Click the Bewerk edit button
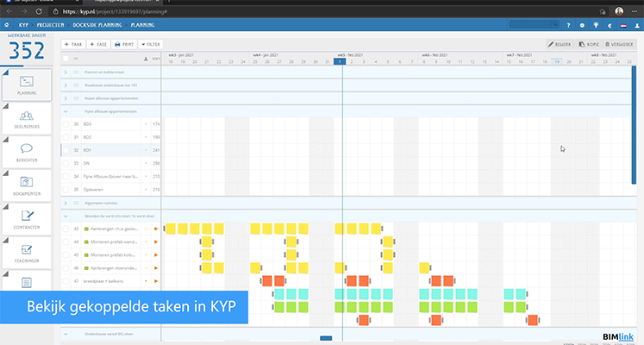This screenshot has height=345, width=644. click(560, 44)
